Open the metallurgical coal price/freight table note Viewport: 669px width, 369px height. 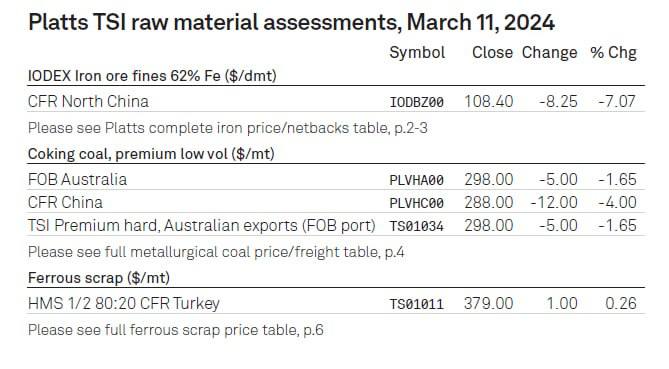click(216, 252)
